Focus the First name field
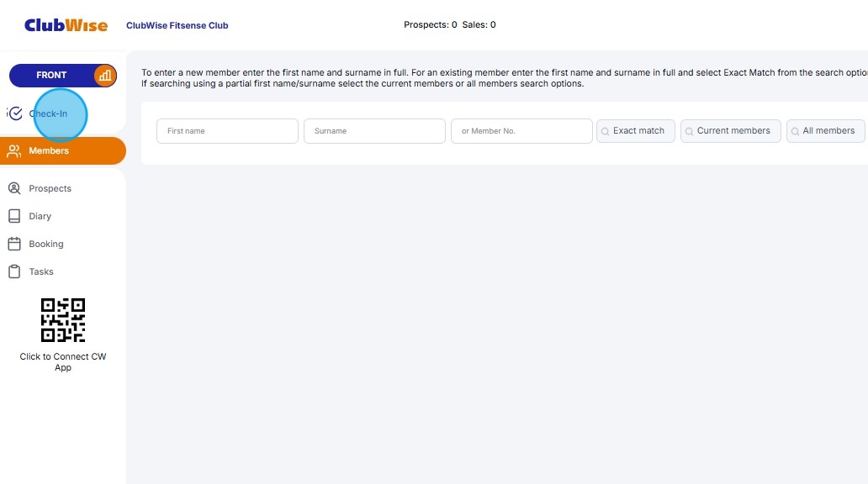Screen dimensions: 868x484 coord(228,131)
